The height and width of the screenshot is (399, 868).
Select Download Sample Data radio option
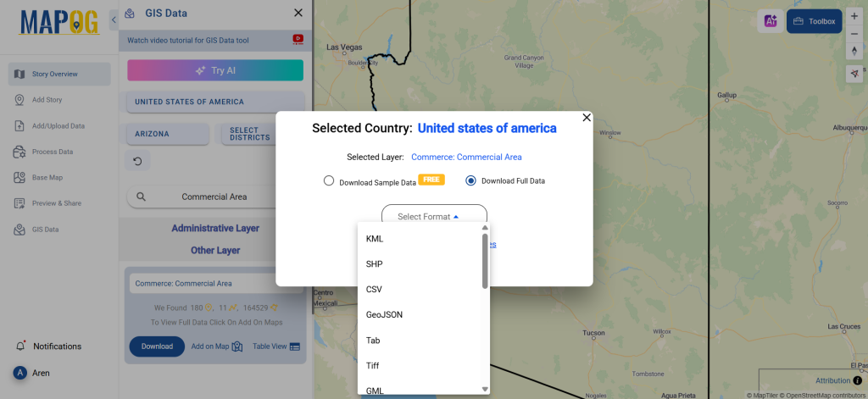pyautogui.click(x=329, y=180)
